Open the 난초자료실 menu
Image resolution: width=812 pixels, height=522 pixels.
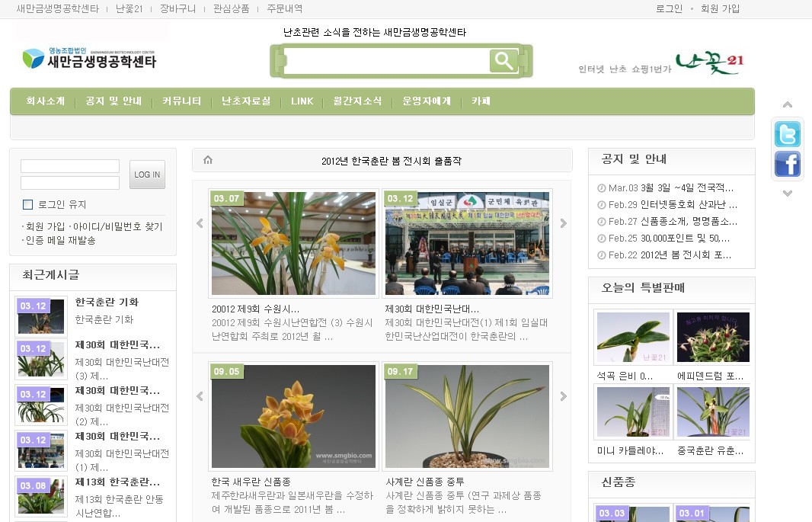click(x=246, y=101)
